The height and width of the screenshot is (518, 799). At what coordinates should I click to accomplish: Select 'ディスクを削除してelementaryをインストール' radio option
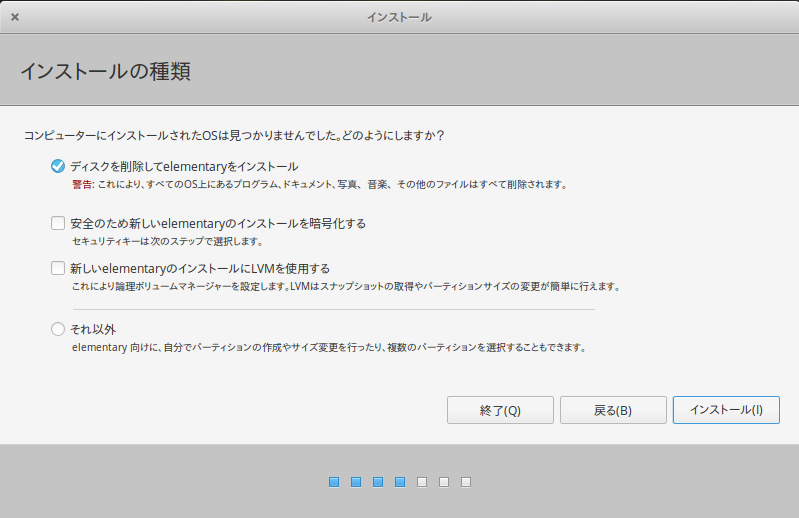click(x=58, y=166)
